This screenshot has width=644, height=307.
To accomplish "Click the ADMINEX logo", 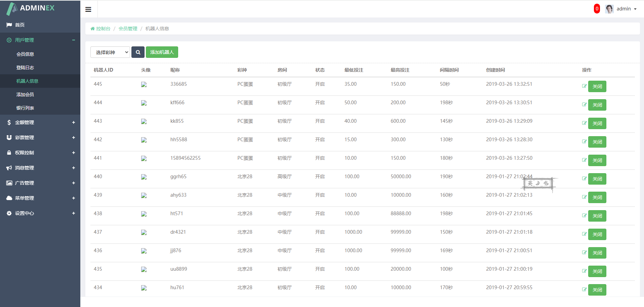I will pos(31,8).
